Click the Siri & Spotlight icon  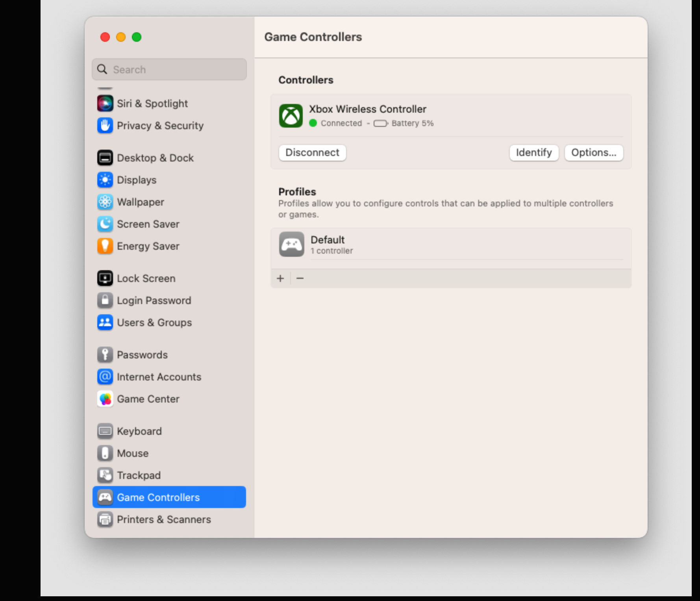tap(105, 104)
